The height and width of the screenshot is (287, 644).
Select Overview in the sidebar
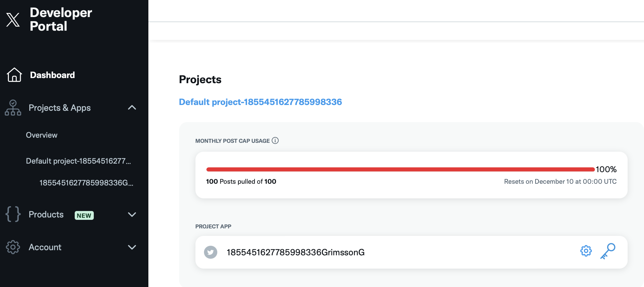(42, 135)
